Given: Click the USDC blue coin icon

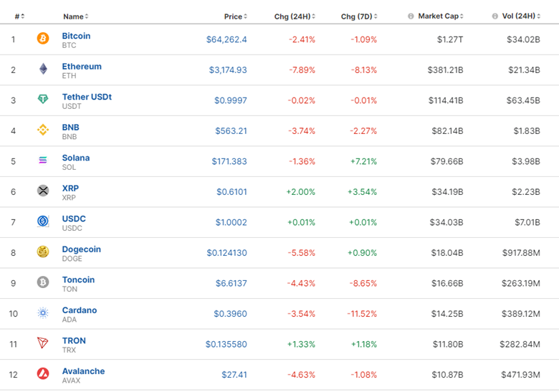Looking at the screenshot, I should tap(43, 221).
